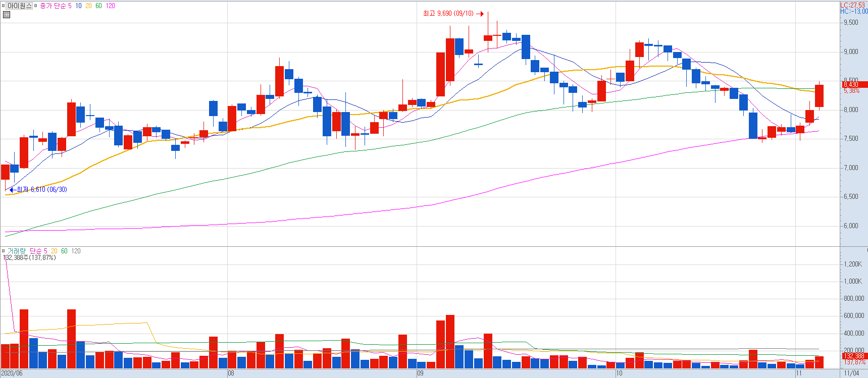Click the 600,000 volume axis label
This screenshot has height=378, width=868.
[x=854, y=316]
